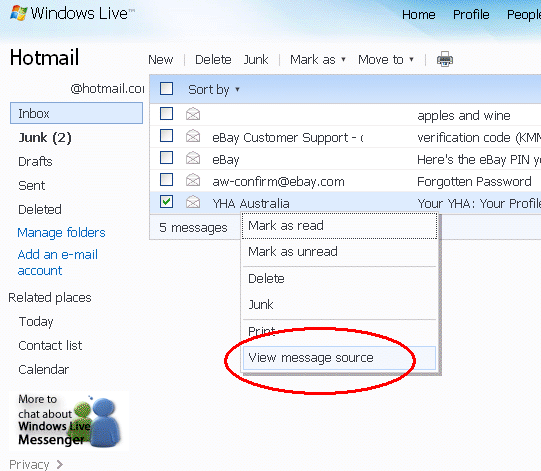Click the Your YHA: Your Profile subject

tap(479, 204)
